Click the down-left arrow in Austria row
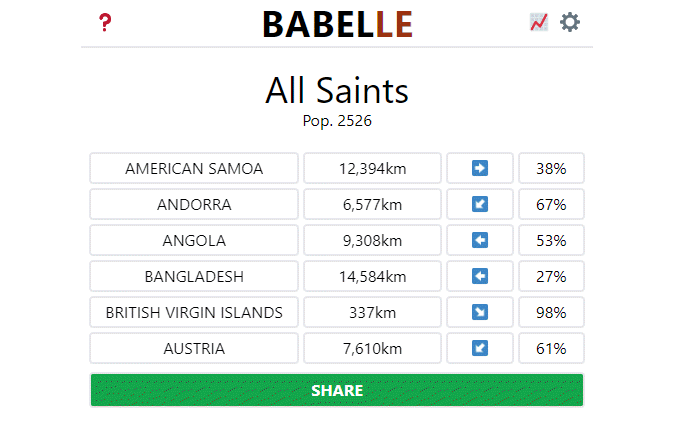This screenshot has height=421, width=693. (x=480, y=348)
